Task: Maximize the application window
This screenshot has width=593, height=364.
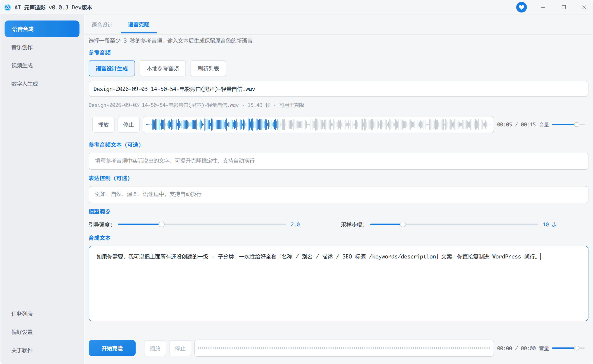Action: pos(564,7)
